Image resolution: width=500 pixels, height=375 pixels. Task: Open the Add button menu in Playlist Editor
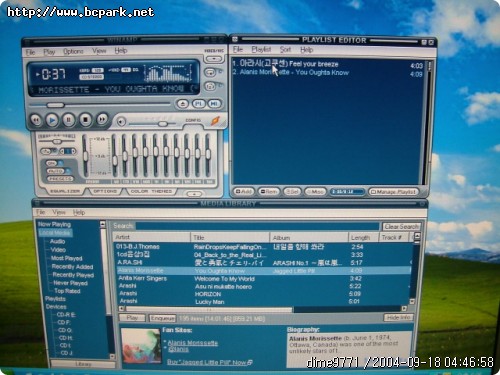click(x=244, y=192)
